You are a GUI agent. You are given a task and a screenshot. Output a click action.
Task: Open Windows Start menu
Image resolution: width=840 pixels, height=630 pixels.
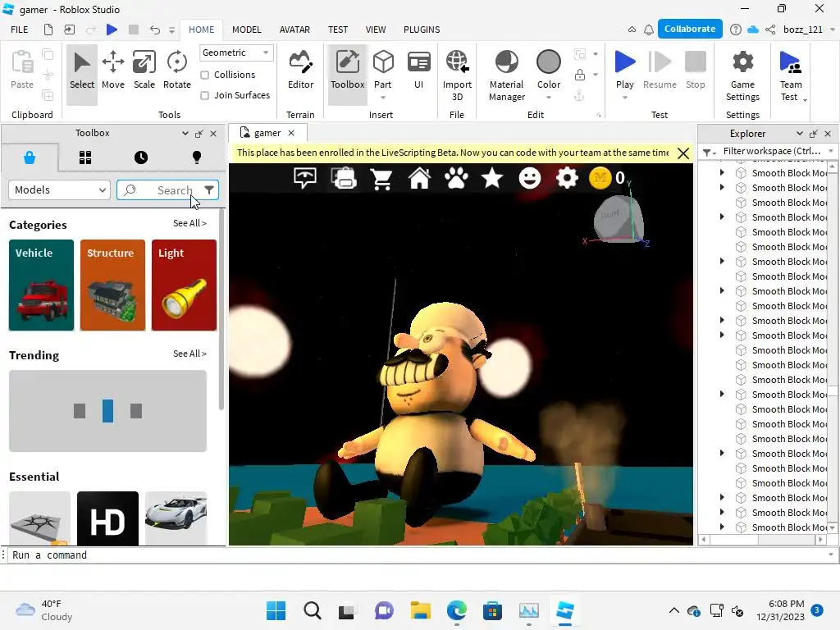pos(276,610)
